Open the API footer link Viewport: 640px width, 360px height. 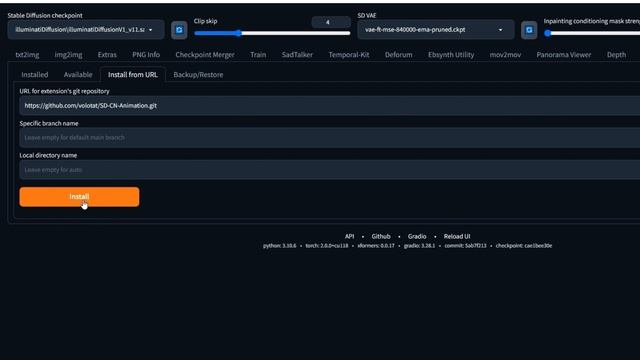[x=349, y=236]
